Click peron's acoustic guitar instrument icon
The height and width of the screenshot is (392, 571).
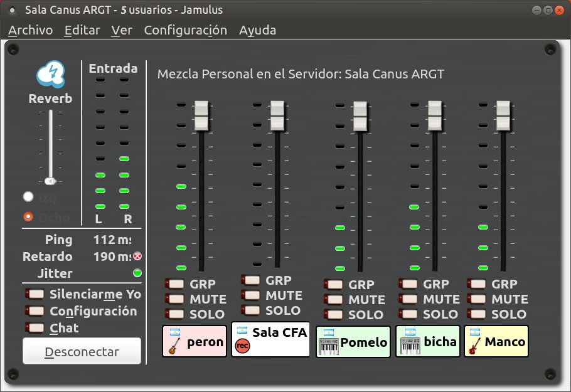tap(174, 346)
